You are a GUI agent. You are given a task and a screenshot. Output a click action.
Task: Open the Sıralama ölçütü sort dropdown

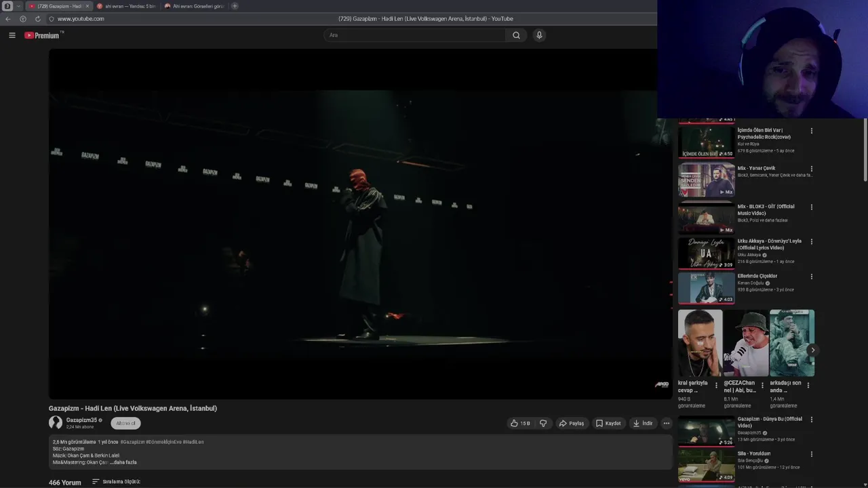[x=116, y=482]
